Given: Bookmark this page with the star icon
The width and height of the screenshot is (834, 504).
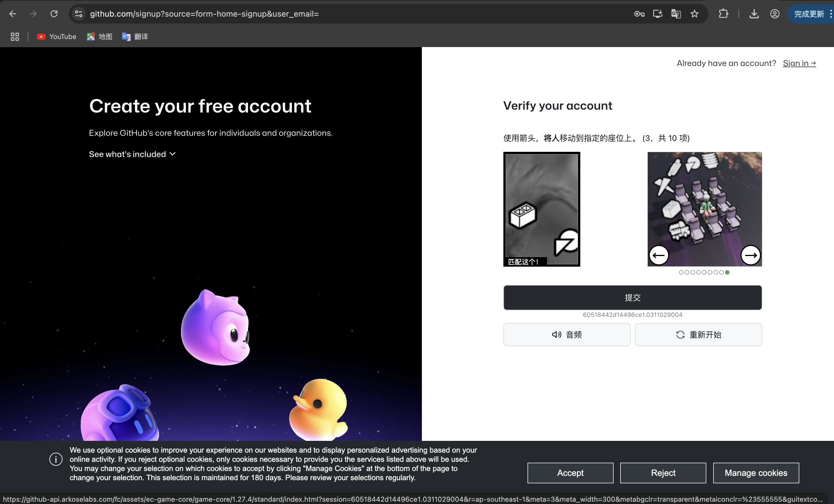Looking at the screenshot, I should point(694,14).
